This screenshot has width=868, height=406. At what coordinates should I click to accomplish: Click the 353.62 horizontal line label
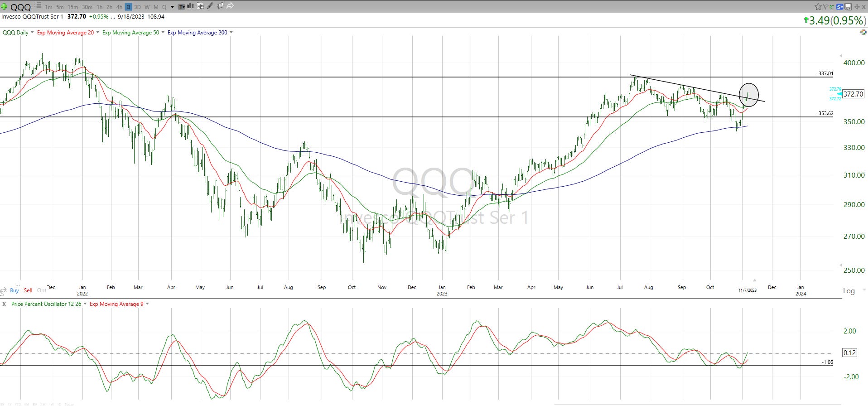point(825,113)
